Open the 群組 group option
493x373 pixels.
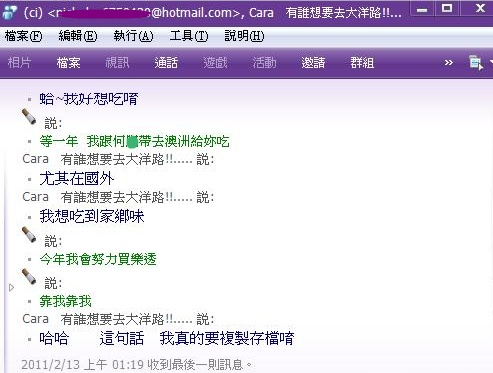click(x=362, y=63)
